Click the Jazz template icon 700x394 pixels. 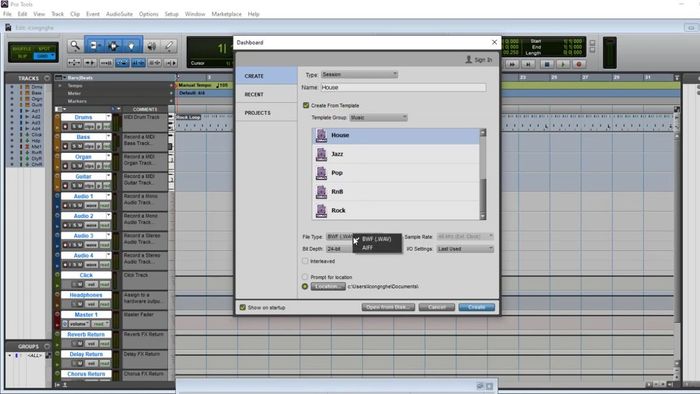click(x=321, y=154)
